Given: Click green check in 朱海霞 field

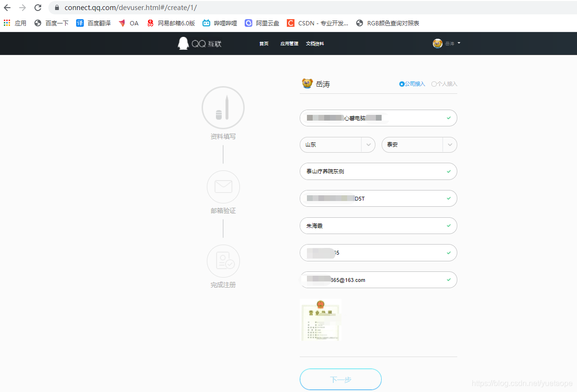Looking at the screenshot, I should 449,225.
